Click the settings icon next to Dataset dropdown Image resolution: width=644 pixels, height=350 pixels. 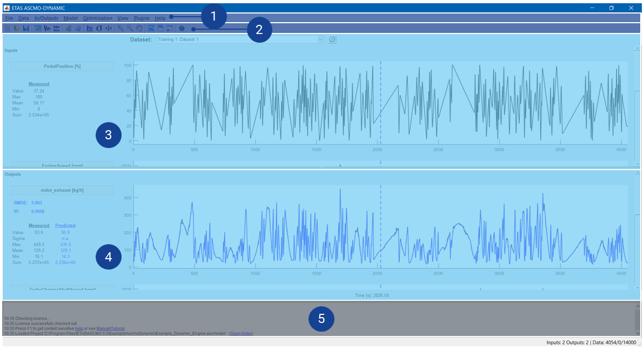(x=332, y=39)
